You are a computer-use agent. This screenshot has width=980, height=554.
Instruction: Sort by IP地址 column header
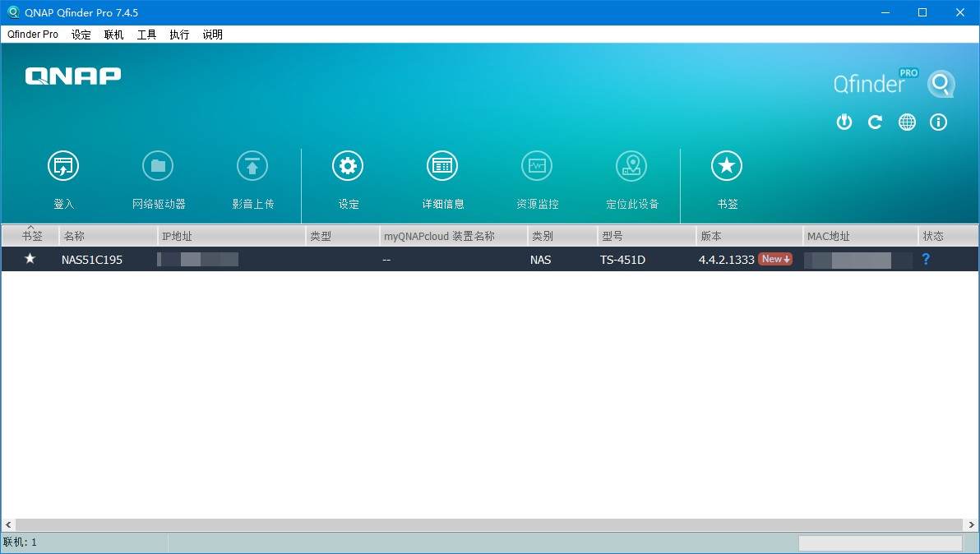[231, 236]
